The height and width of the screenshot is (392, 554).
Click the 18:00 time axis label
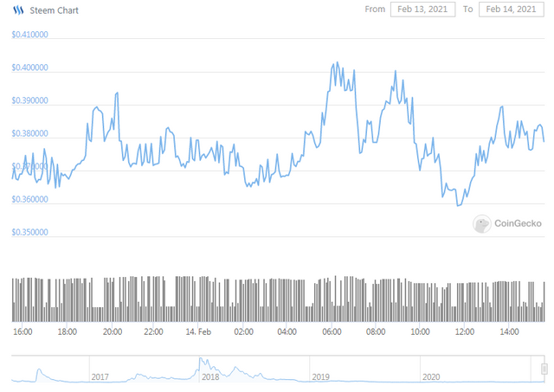click(68, 332)
